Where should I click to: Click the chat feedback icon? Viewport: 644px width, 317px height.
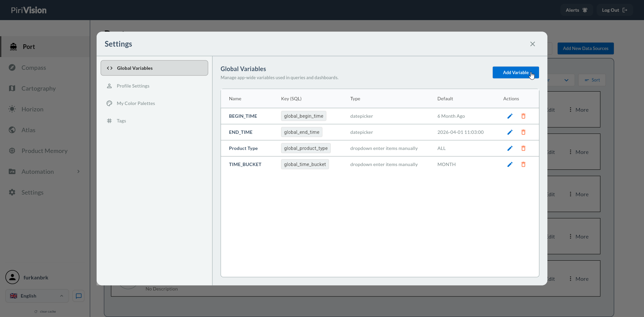pyautogui.click(x=78, y=296)
